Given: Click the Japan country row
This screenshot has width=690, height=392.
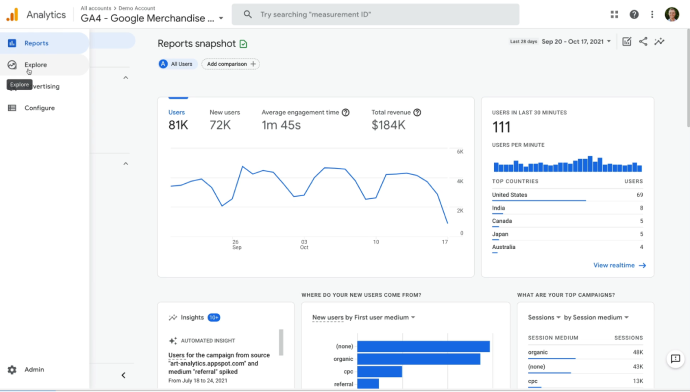Looking at the screenshot, I should coord(567,234).
